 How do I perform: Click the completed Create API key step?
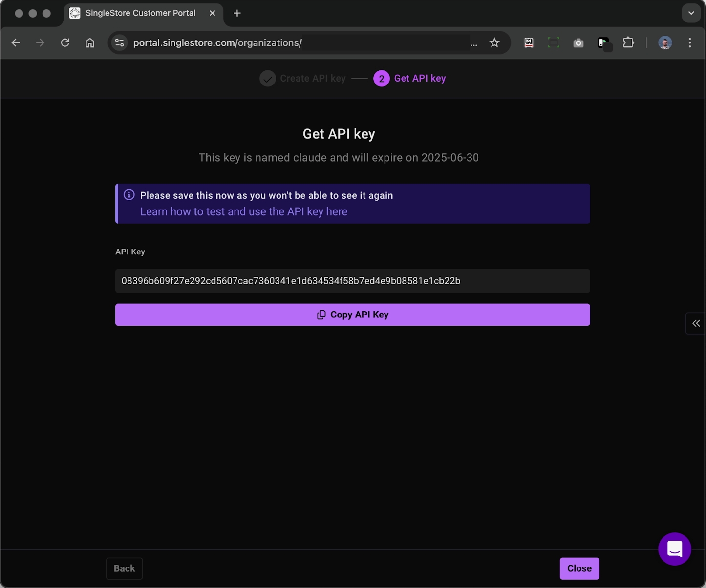(x=303, y=78)
